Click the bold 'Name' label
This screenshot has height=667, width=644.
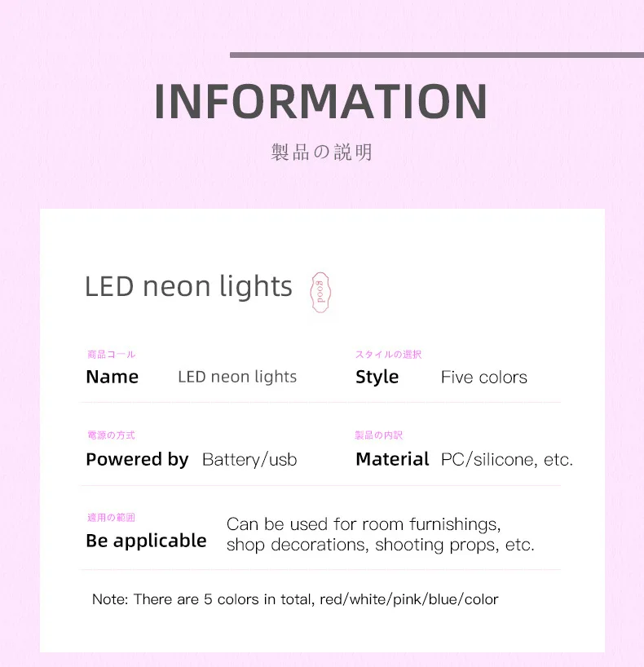click(112, 377)
